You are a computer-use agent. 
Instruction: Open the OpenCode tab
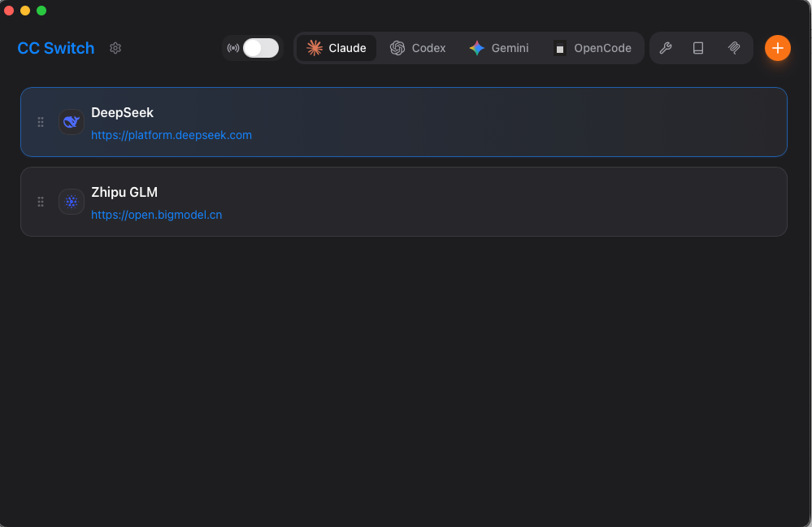(x=593, y=48)
